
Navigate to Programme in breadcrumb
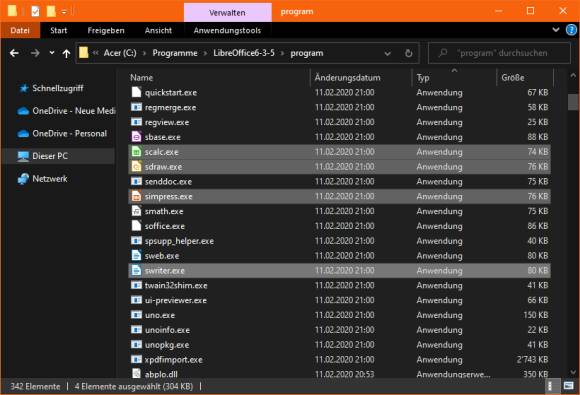[175, 53]
